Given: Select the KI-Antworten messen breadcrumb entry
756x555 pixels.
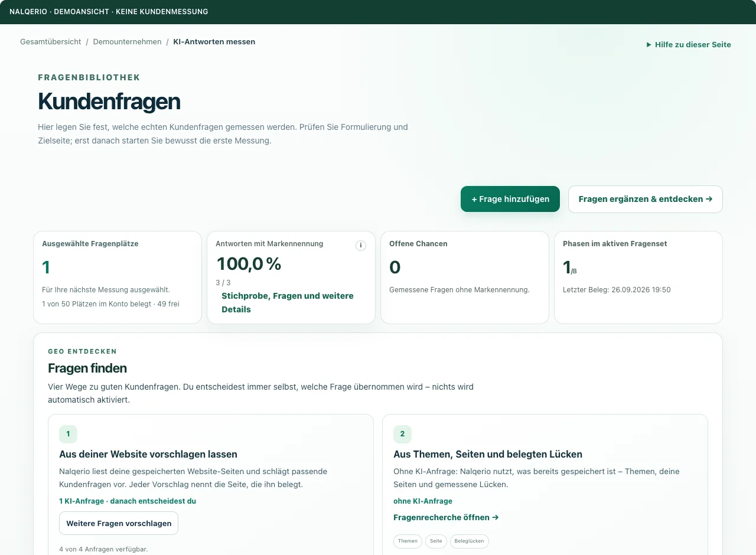Looking at the screenshot, I should point(214,42).
